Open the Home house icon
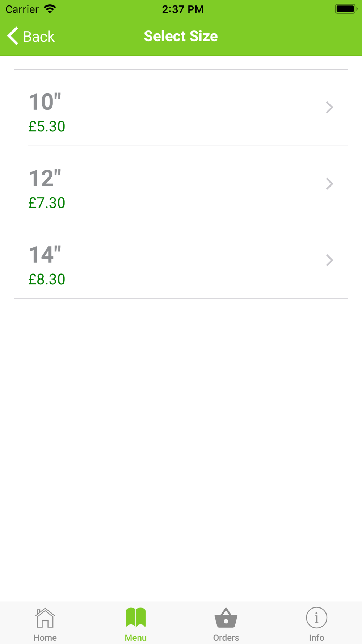The width and height of the screenshot is (362, 644). pos(45,618)
